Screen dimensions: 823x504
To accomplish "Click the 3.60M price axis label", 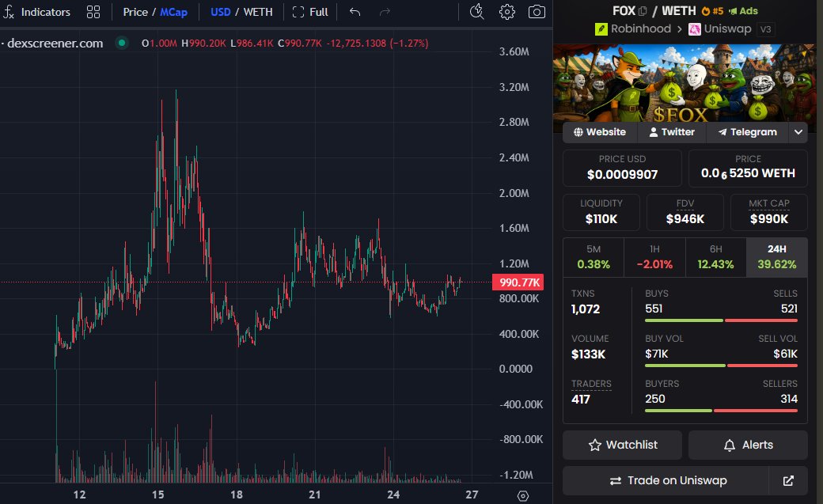I will (514, 51).
